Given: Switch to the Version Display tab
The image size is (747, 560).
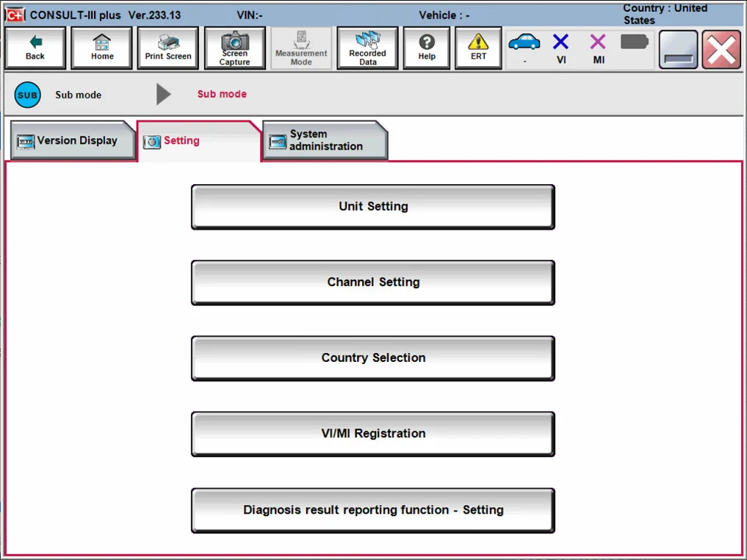Looking at the screenshot, I should 73,140.
